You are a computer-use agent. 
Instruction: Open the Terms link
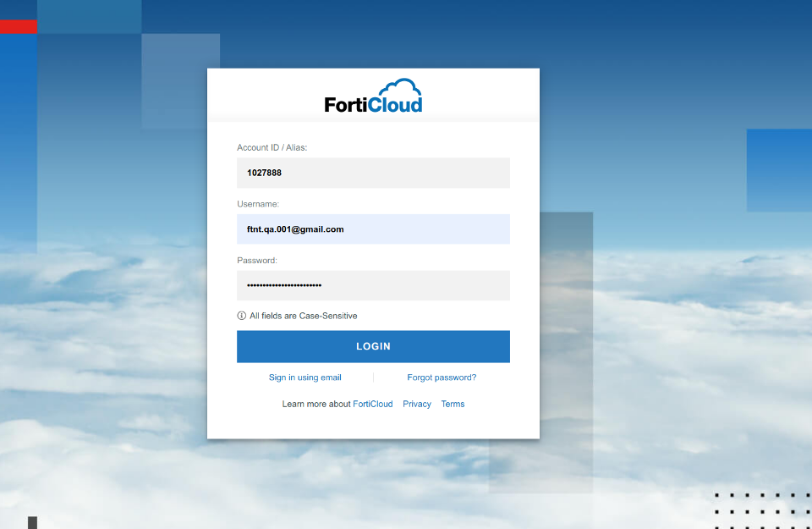[x=453, y=404]
